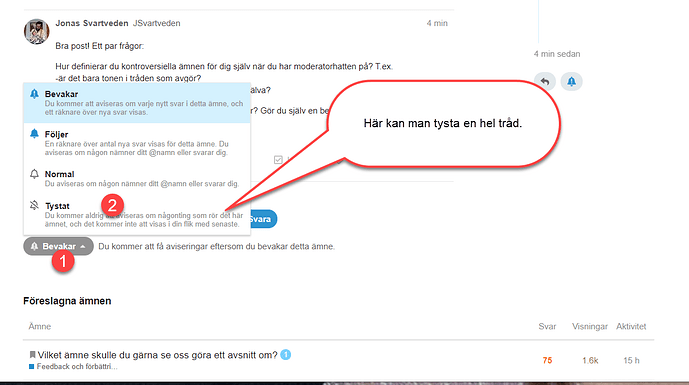Click the filled bell icon beside Följer
Image resolution: width=689 pixels, height=385 pixels.
point(34,134)
